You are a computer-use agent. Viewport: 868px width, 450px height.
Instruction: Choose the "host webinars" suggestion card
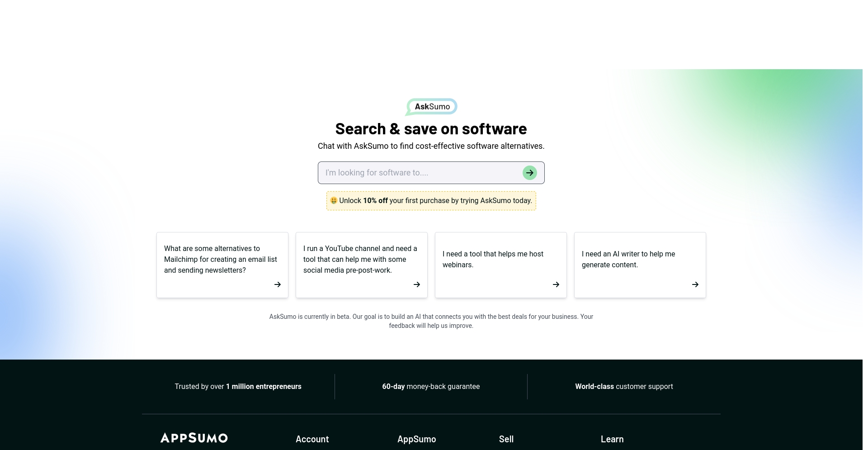click(x=501, y=265)
